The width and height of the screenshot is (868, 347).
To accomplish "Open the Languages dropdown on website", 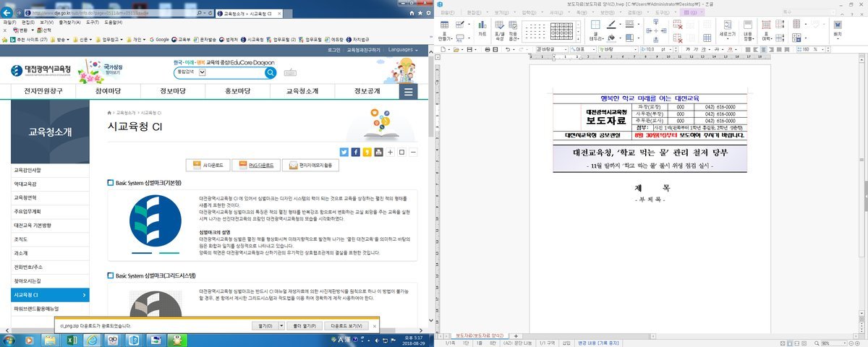I will [404, 50].
